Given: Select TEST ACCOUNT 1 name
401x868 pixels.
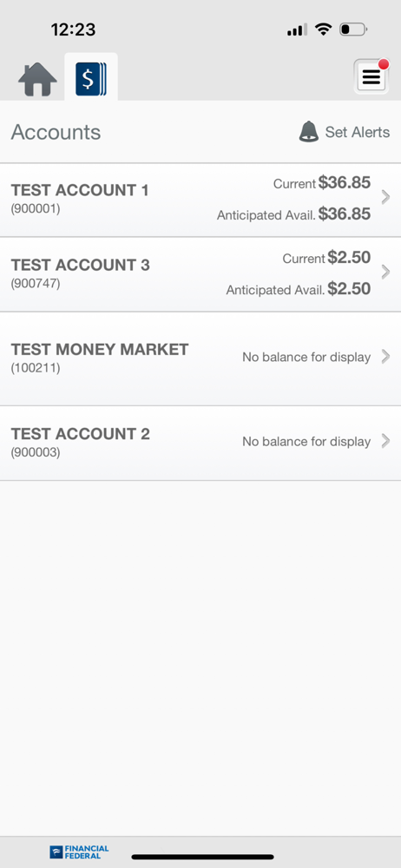Looking at the screenshot, I should (80, 190).
